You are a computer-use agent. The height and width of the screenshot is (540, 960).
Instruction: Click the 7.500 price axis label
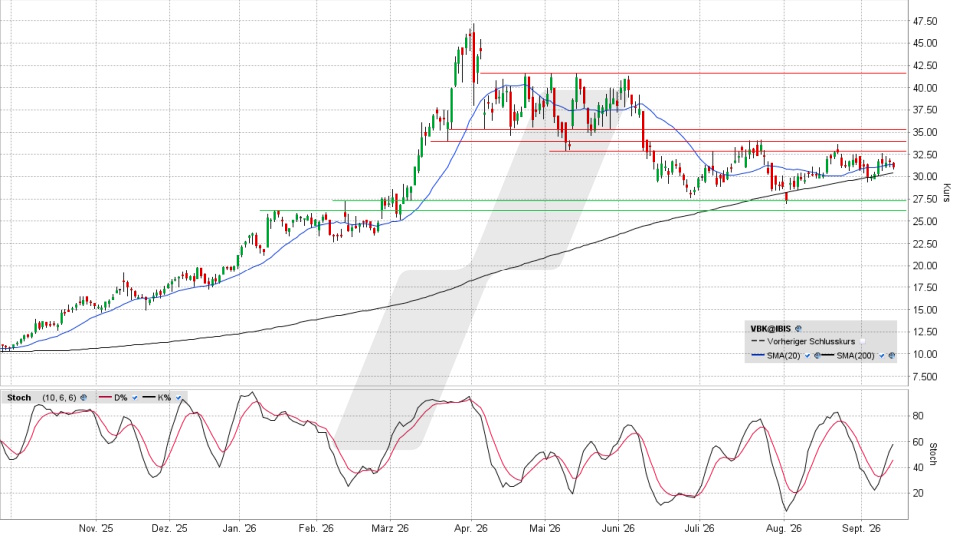click(924, 377)
